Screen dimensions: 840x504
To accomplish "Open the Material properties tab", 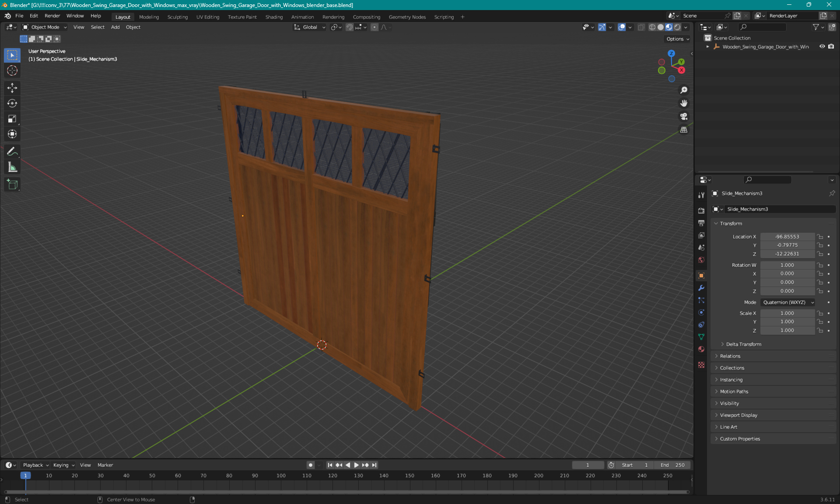I will point(701,349).
